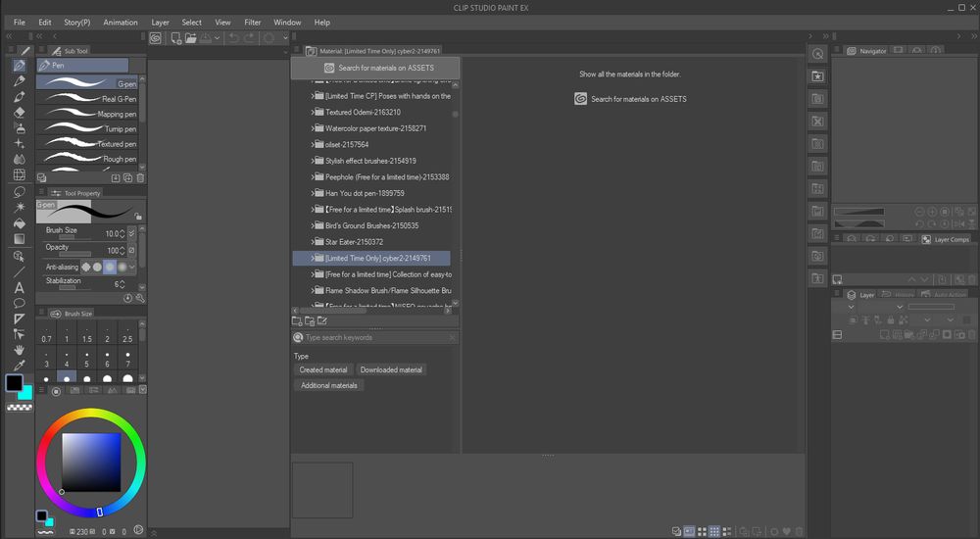Toggle the brush size pressure settings button
980x539 pixels.
coord(132,233)
